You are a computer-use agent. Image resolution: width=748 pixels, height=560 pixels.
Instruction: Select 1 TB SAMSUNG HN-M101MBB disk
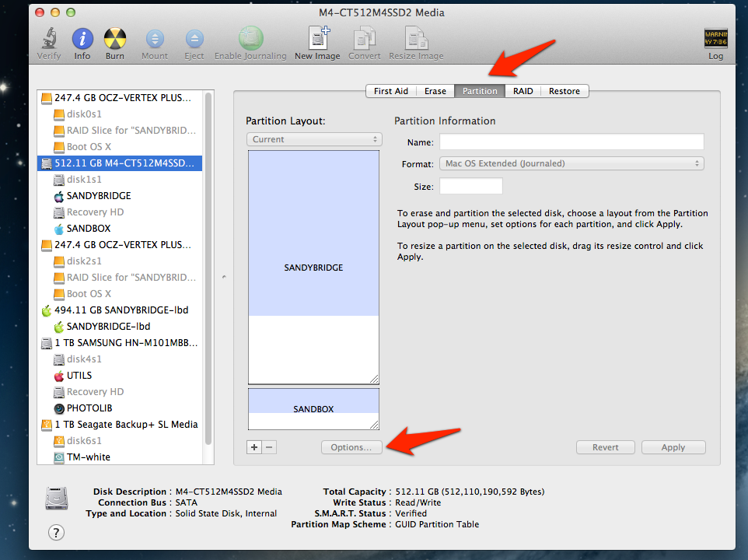tap(119, 343)
